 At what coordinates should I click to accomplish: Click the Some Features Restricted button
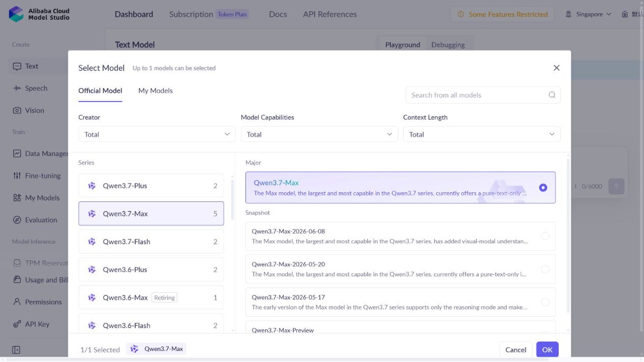point(503,14)
